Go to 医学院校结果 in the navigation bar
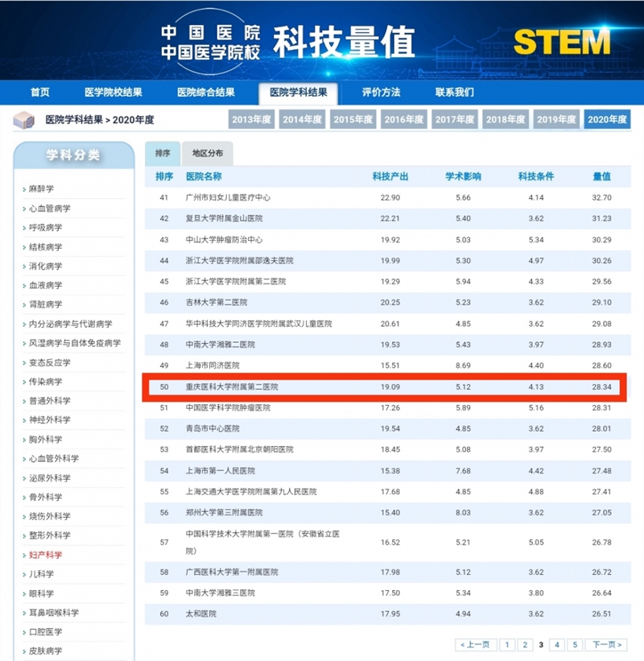 pyautogui.click(x=113, y=92)
